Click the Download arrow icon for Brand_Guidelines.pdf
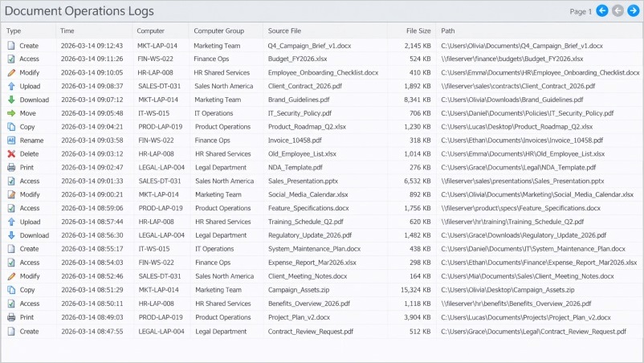This screenshot has width=644, height=363. 11,100
